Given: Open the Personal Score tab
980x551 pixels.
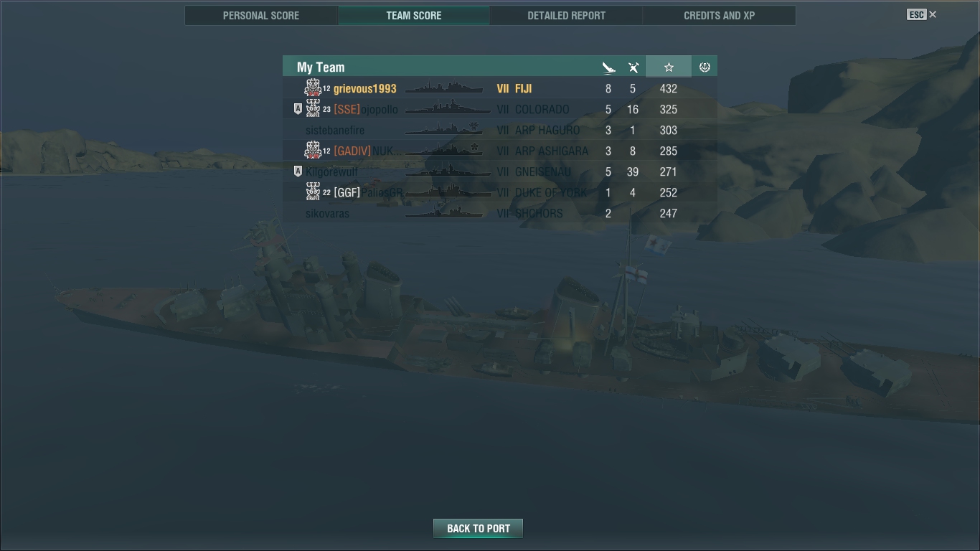Looking at the screenshot, I should pyautogui.click(x=261, y=15).
